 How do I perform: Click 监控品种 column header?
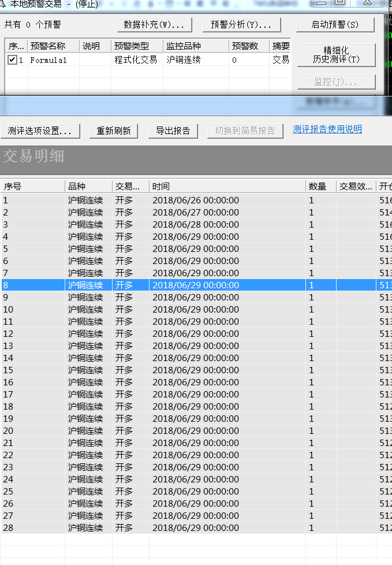(196, 46)
